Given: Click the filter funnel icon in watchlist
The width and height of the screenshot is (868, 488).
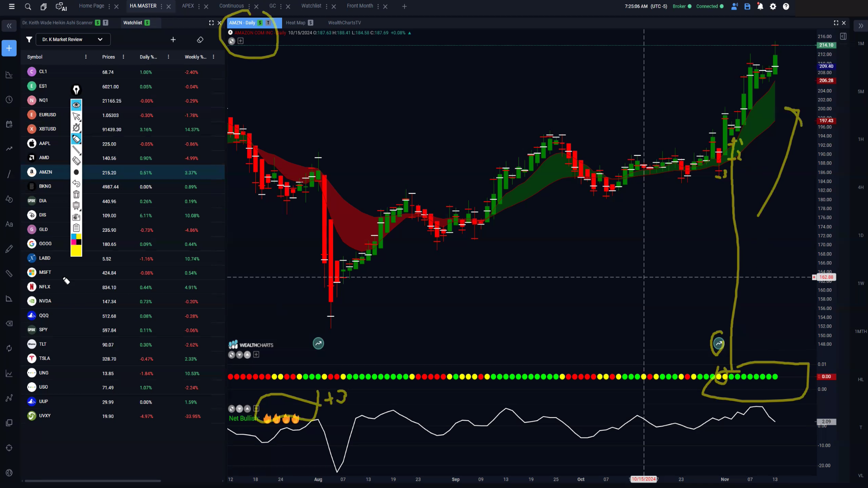Looking at the screenshot, I should point(29,40).
